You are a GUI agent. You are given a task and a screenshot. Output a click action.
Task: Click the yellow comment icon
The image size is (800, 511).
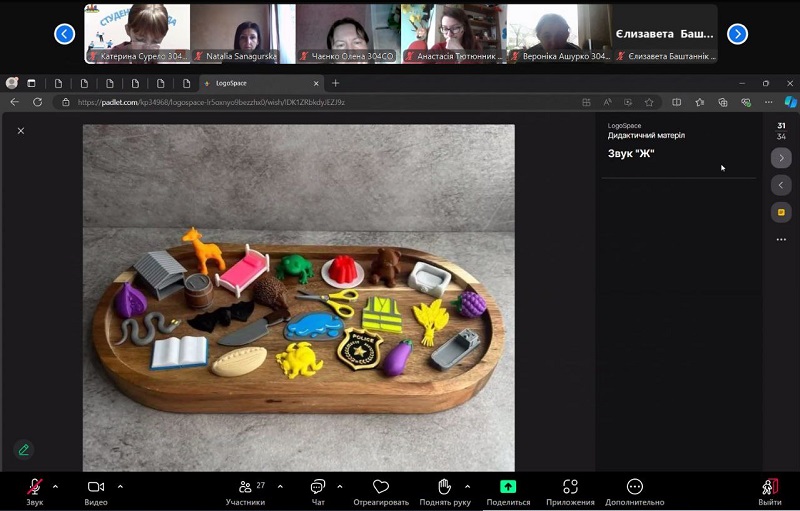point(781,212)
